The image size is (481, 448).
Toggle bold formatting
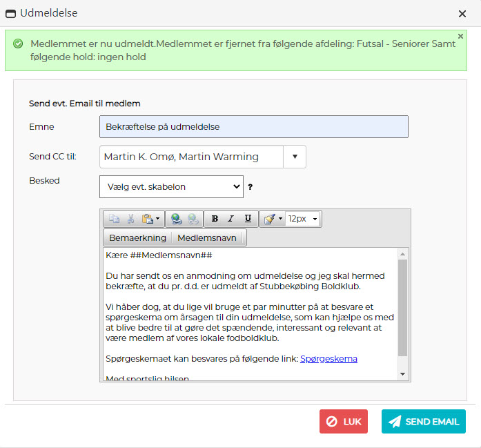[x=215, y=219]
